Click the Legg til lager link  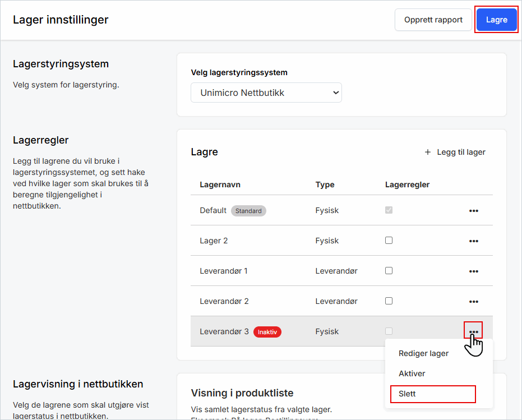(461, 152)
